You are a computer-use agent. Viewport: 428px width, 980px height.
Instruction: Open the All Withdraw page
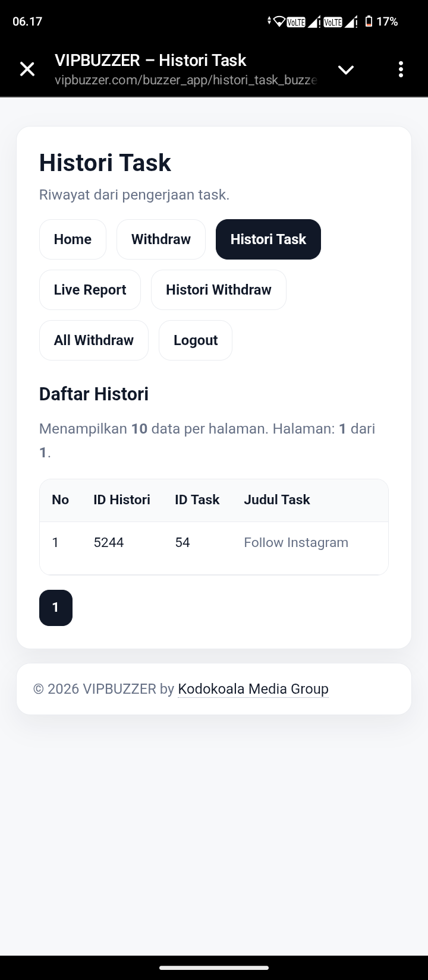coord(94,340)
